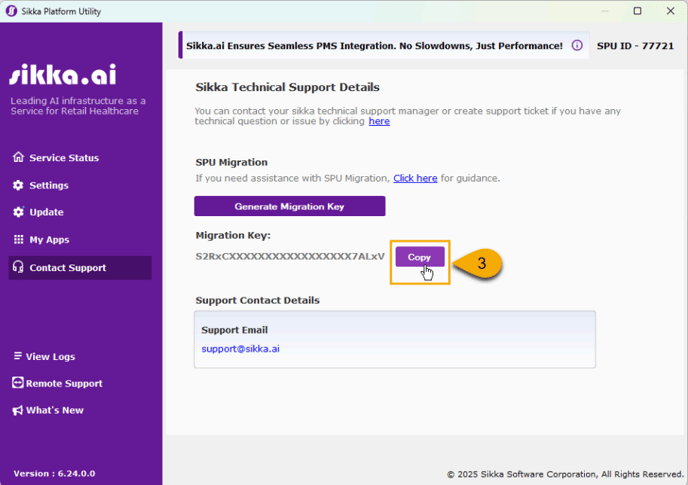Image resolution: width=688 pixels, height=485 pixels.
Task: Open Settings via the gear icon
Action: click(x=18, y=185)
